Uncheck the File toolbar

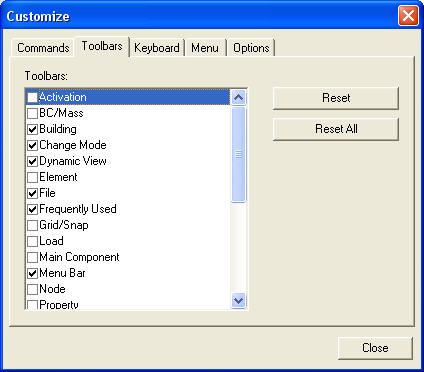click(32, 193)
